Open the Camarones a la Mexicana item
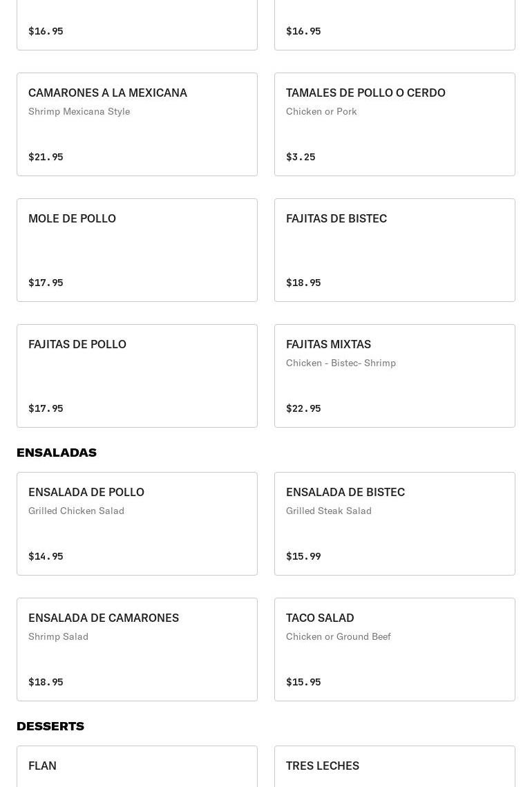Screen dimensions: 532x787 pos(137,124)
